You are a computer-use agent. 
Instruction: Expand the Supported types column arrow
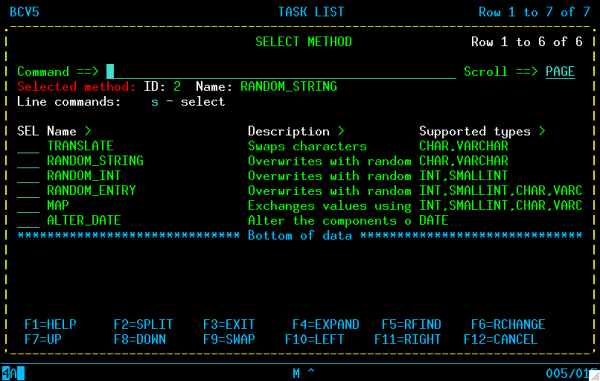[542, 131]
